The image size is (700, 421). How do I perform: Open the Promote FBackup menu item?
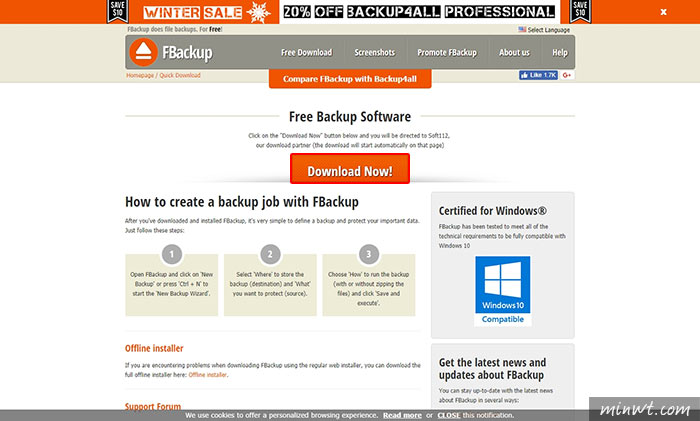447,53
